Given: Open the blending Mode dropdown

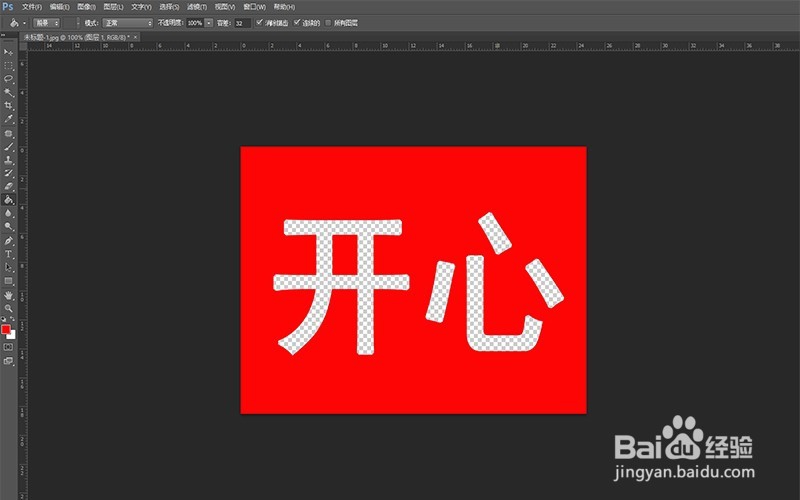Looking at the screenshot, I should click(x=128, y=23).
